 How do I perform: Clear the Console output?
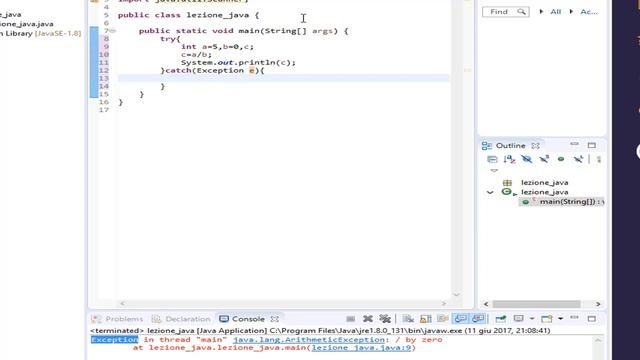(x=408, y=319)
